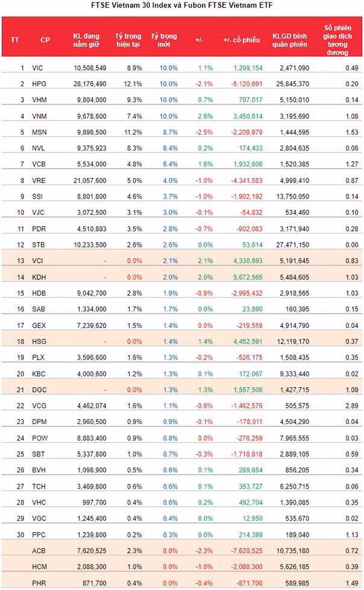Screen dimensions: 364x590
Task: Click the KDH ticker cell
Action: click(x=39, y=278)
